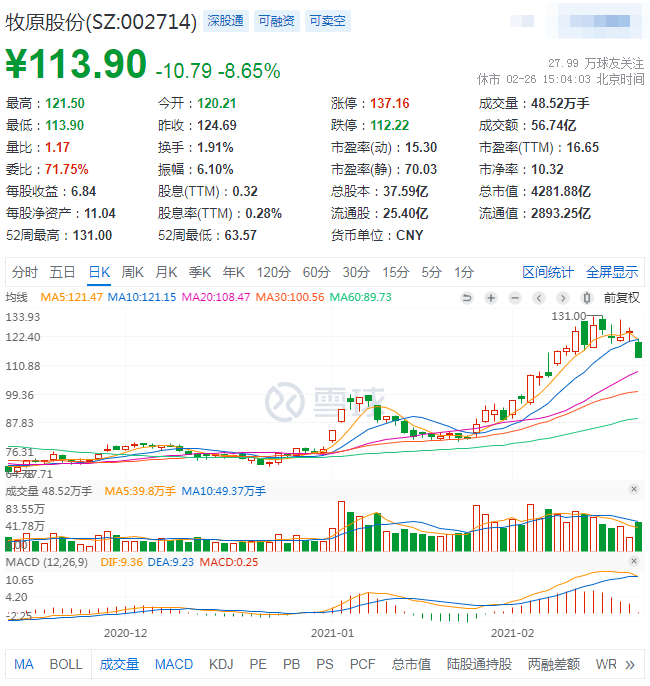Expand more indicators with the double-arrow icon

630,665
